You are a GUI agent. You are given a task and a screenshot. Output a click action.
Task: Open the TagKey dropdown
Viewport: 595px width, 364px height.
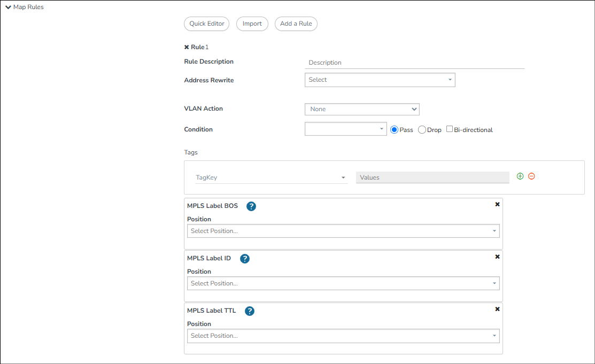point(271,177)
